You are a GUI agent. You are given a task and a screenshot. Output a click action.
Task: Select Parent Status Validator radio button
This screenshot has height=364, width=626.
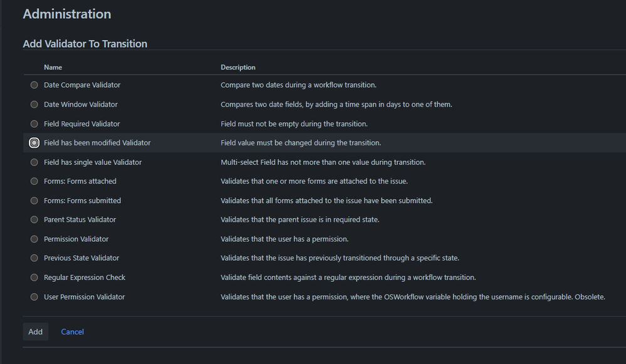(34, 220)
